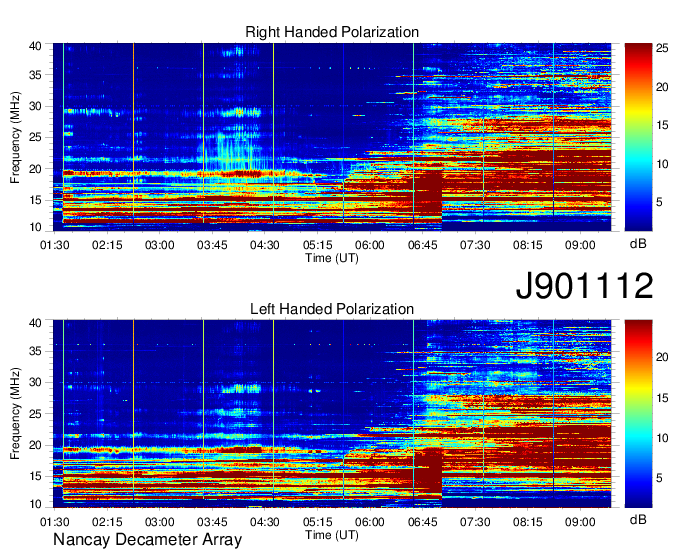Click the 04:30 time tick of the Right Handed plot

tap(265, 245)
